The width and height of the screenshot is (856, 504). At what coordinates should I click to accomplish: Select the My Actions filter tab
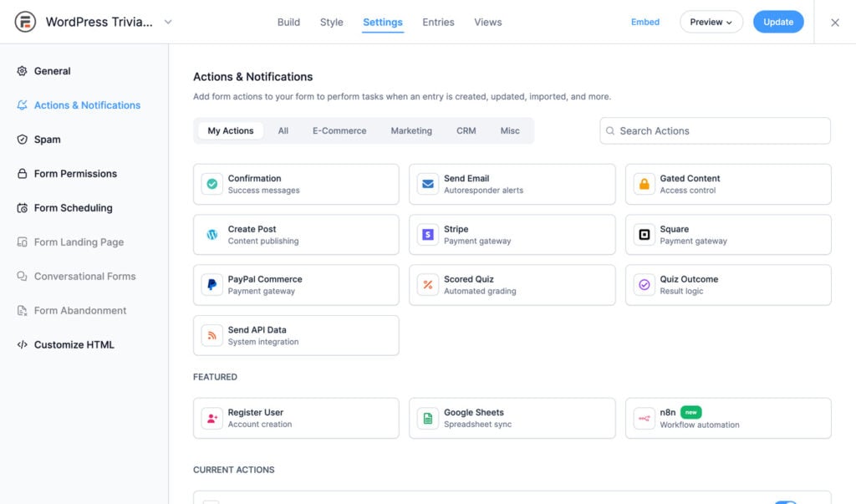[231, 130]
